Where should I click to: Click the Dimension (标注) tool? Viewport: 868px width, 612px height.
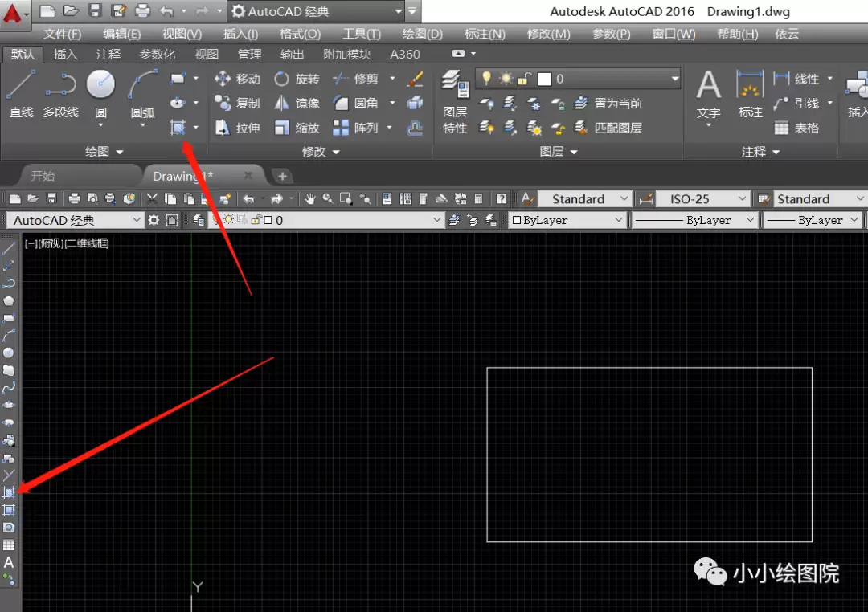(750, 94)
